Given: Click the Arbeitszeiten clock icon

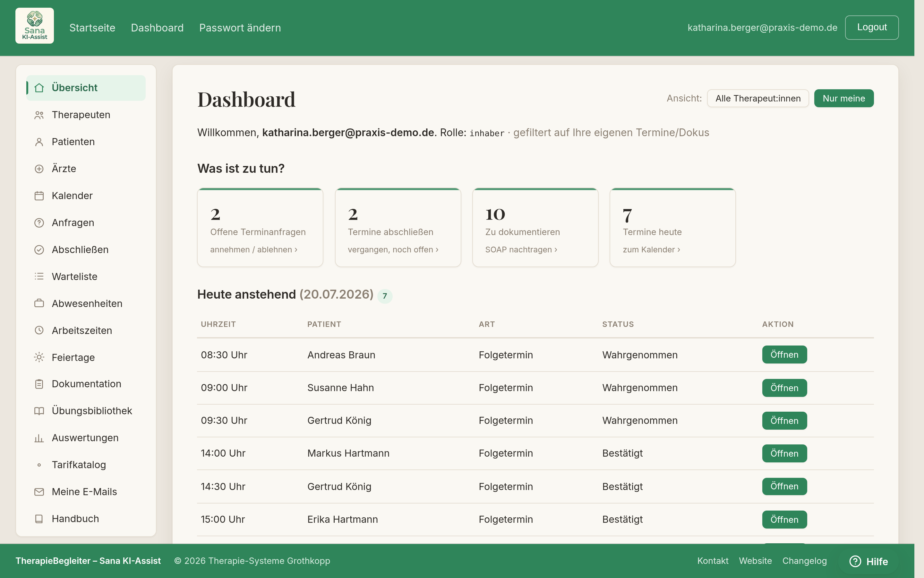Looking at the screenshot, I should coord(39,330).
